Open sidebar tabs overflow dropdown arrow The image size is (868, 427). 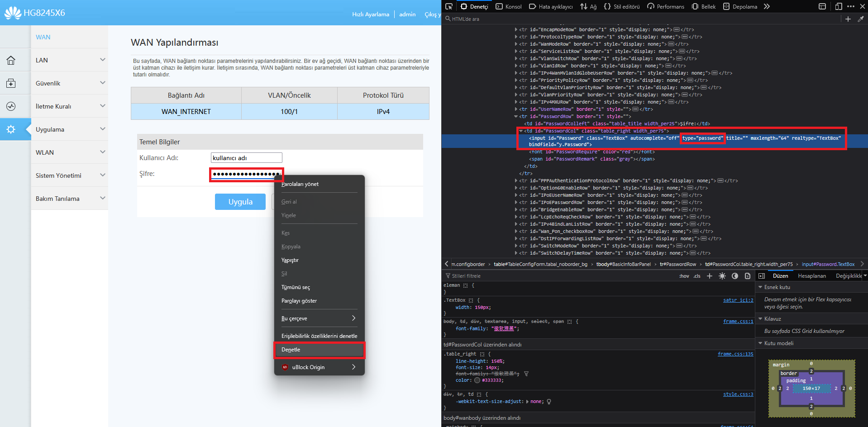pyautogui.click(x=865, y=275)
